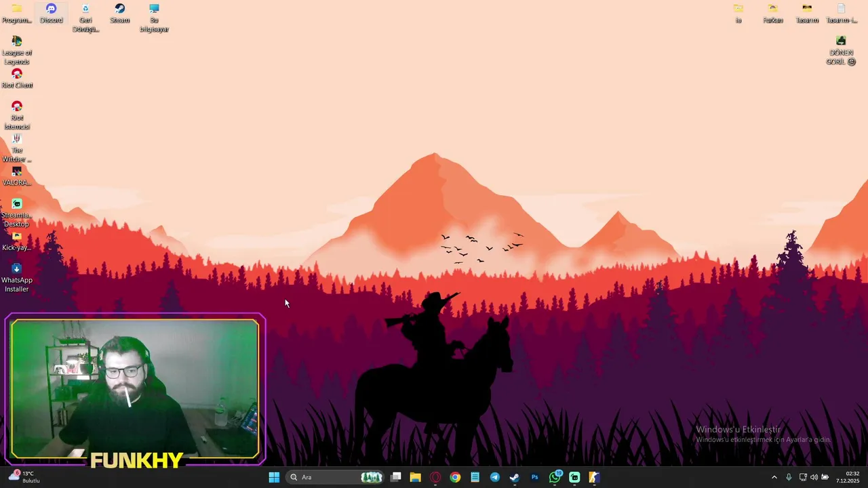Open the volume speaker icon in system tray
Image resolution: width=868 pixels, height=488 pixels.
[814, 477]
